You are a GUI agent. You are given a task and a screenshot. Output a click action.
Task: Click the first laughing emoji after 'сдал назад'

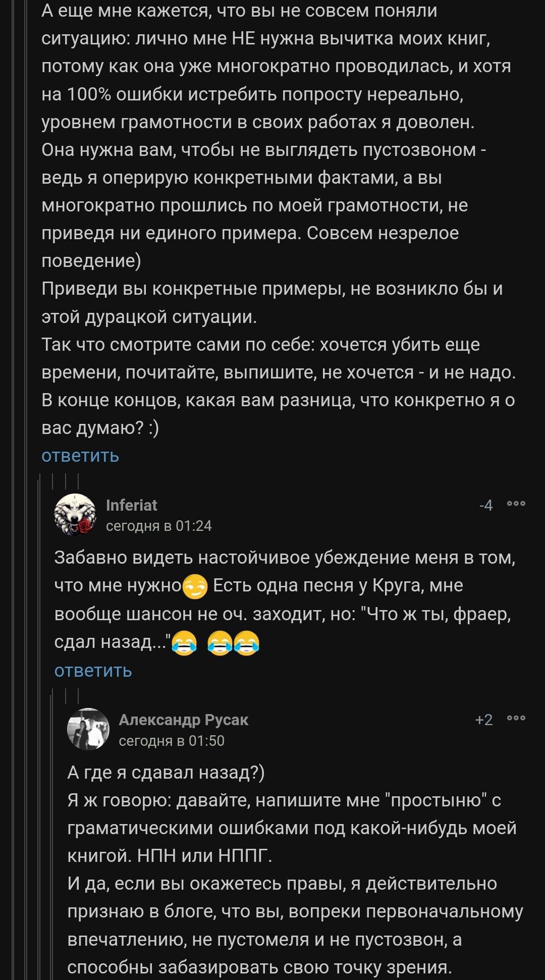[184, 643]
